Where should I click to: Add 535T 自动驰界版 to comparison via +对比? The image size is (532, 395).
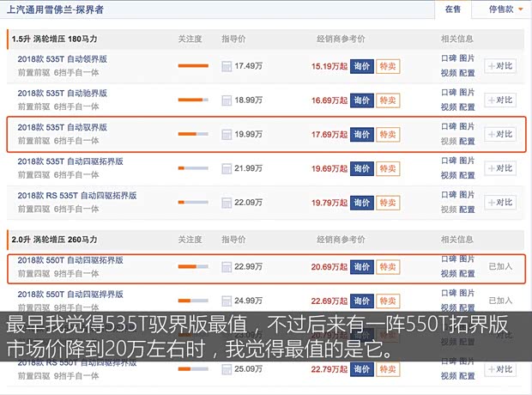click(x=500, y=100)
